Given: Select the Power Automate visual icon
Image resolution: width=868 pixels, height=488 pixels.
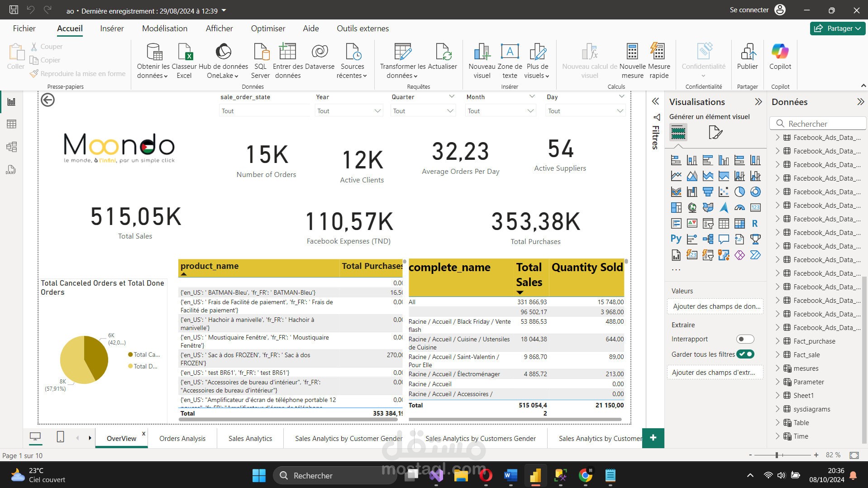Looking at the screenshot, I should pos(755,255).
